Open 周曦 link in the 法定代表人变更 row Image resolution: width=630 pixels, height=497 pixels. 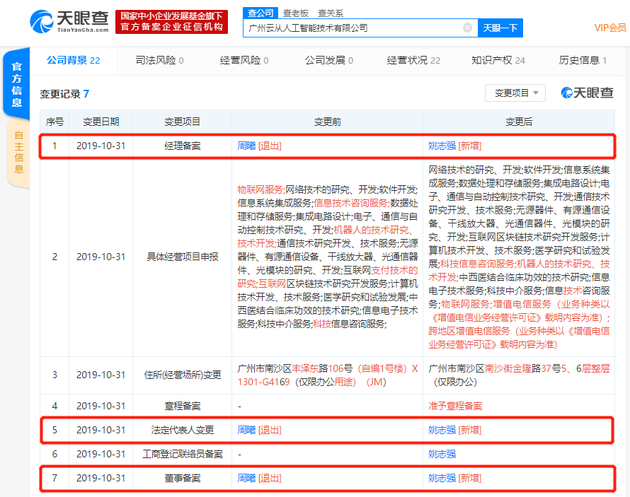(246, 430)
